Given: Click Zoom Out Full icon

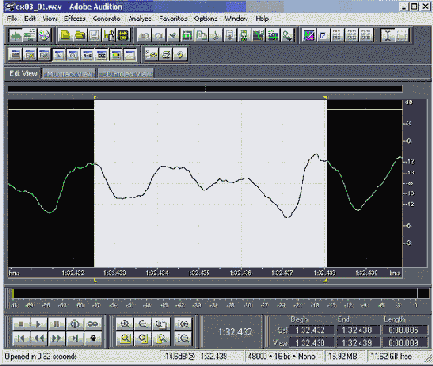Looking at the screenshot, I should (161, 324).
